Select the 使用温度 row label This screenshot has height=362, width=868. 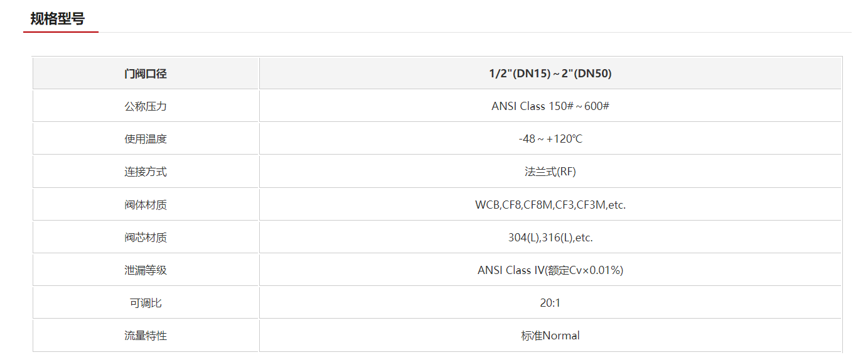tap(146, 139)
